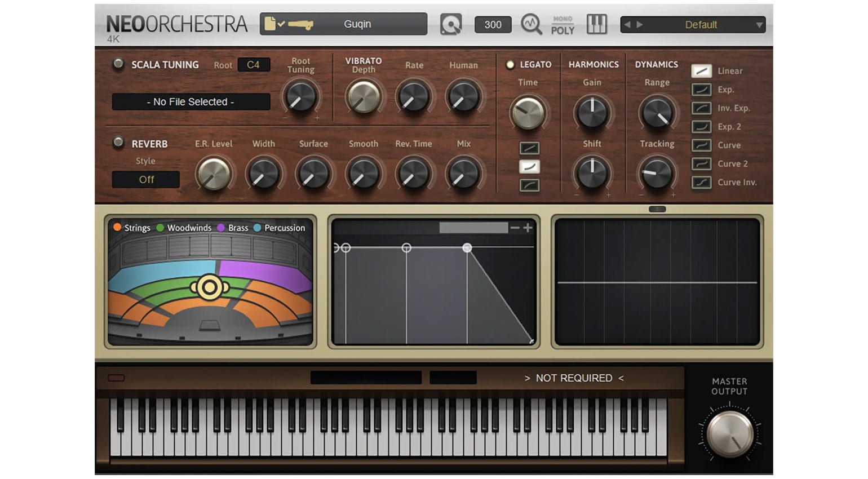The image size is (868, 479).
Task: Open the waveform magnifier icon
Action: [x=531, y=24]
